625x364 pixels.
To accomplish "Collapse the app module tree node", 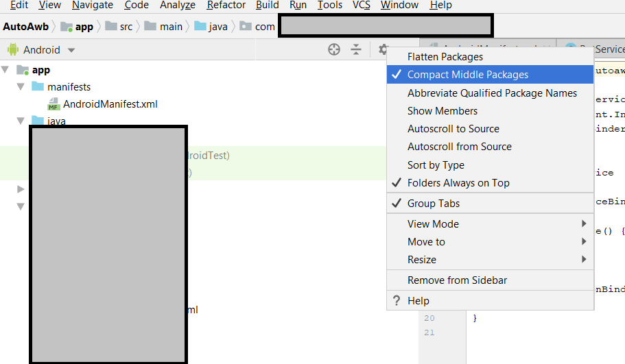I will coord(5,70).
